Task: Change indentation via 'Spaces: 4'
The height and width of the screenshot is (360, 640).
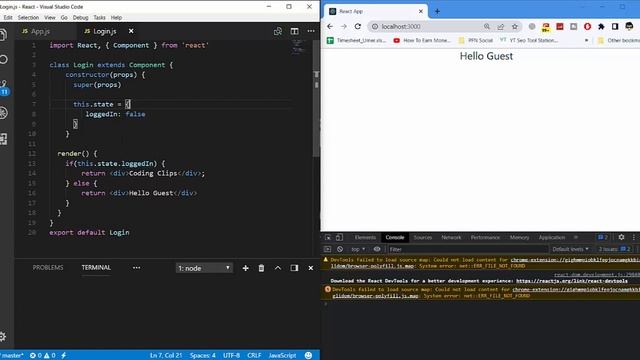Action: [x=202, y=356]
